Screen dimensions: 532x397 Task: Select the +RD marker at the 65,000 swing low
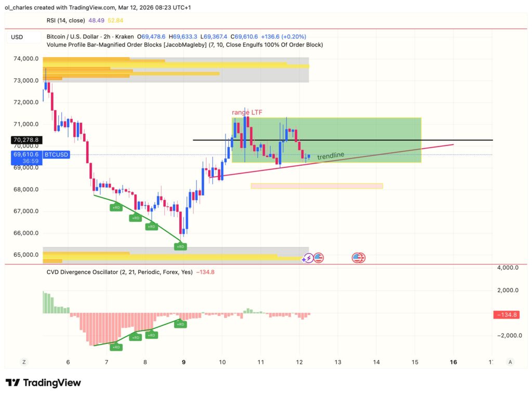coord(180,246)
